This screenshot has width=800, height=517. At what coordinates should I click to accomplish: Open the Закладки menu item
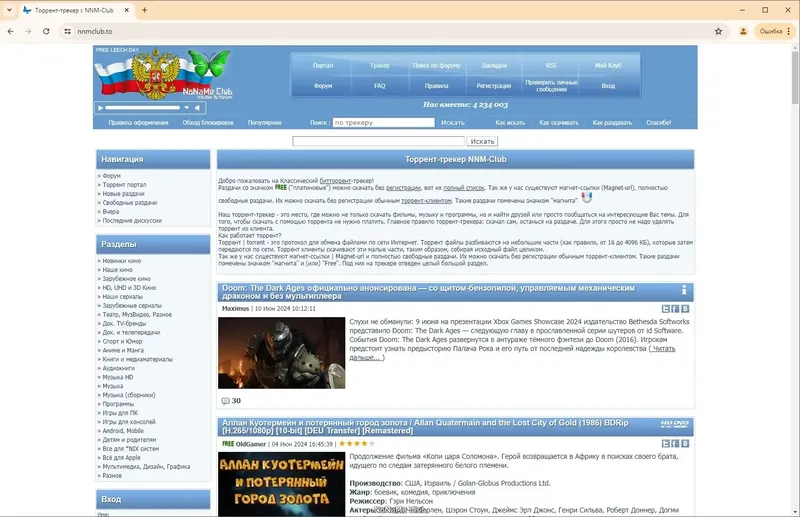(x=494, y=65)
